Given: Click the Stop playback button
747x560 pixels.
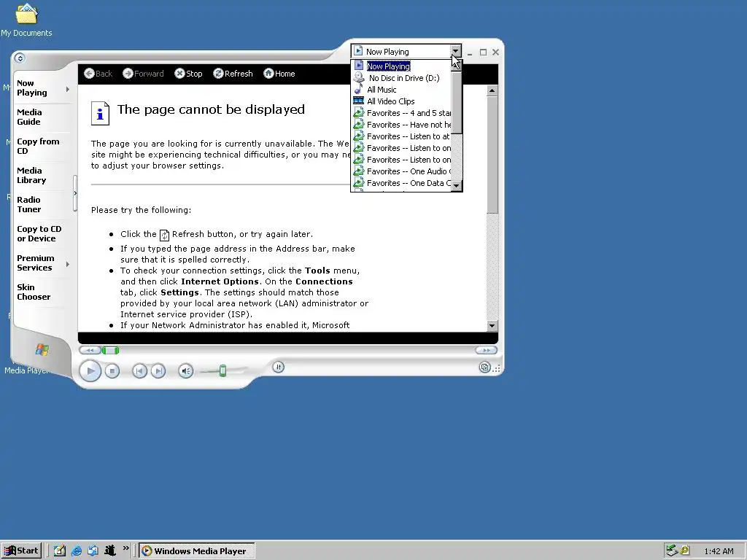Looking at the screenshot, I should [x=112, y=371].
